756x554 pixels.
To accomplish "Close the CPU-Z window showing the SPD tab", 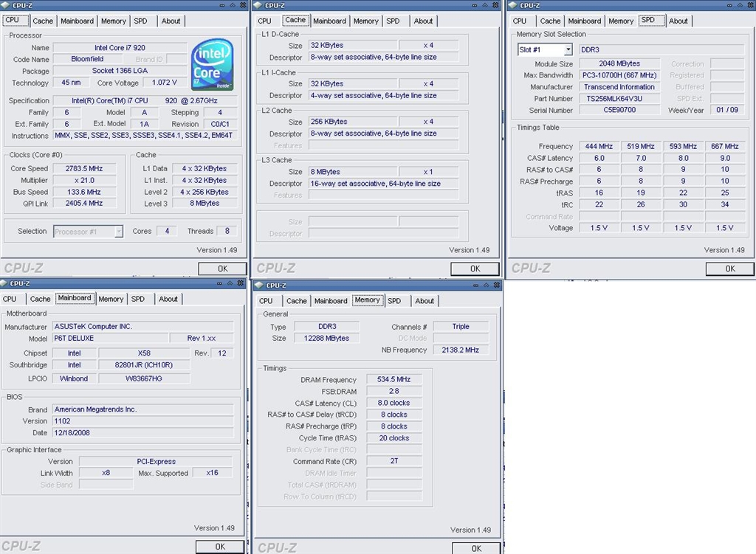I will pos(751,5).
